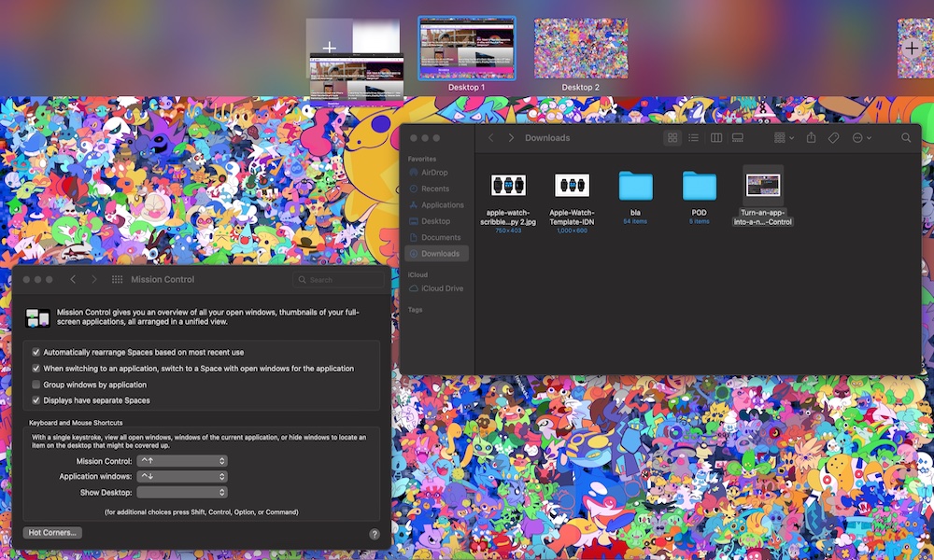Click the Mission Control preferences icon
Viewport: 934px width, 560px height.
37,317
